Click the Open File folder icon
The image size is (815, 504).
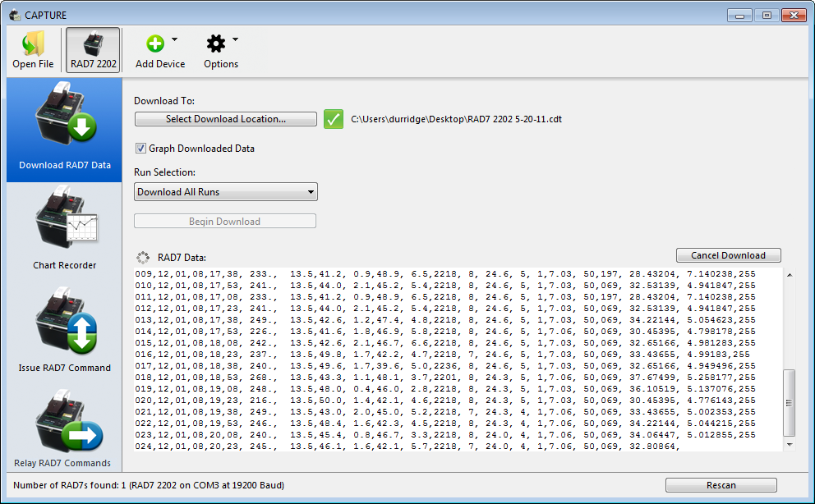point(33,44)
